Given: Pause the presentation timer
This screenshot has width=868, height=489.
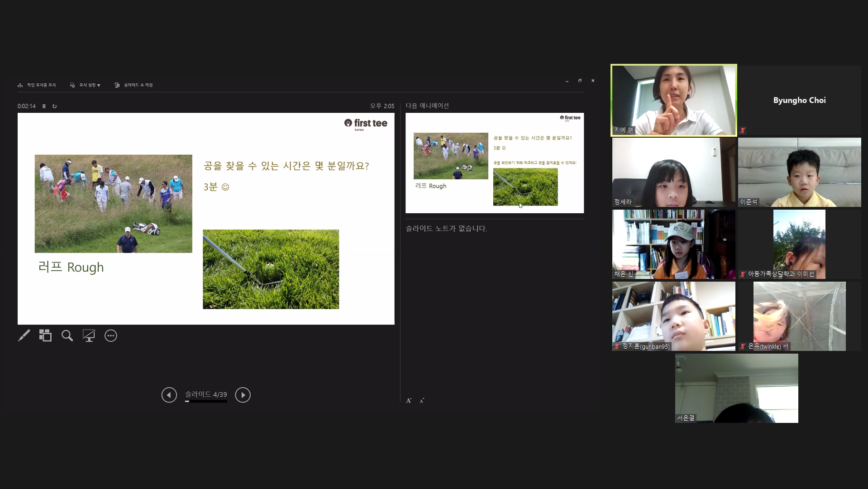Looking at the screenshot, I should coord(44,106).
